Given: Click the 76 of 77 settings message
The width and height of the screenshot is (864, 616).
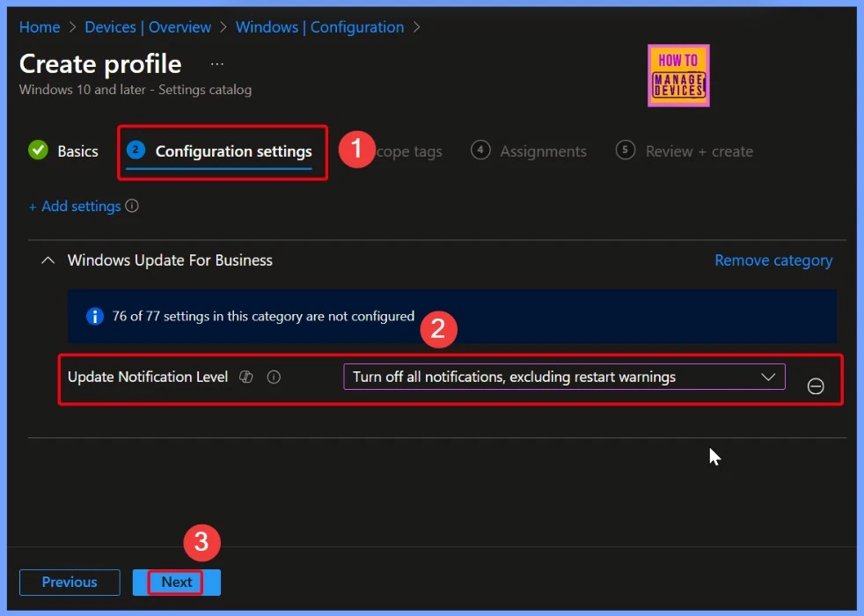Looking at the screenshot, I should 263,316.
